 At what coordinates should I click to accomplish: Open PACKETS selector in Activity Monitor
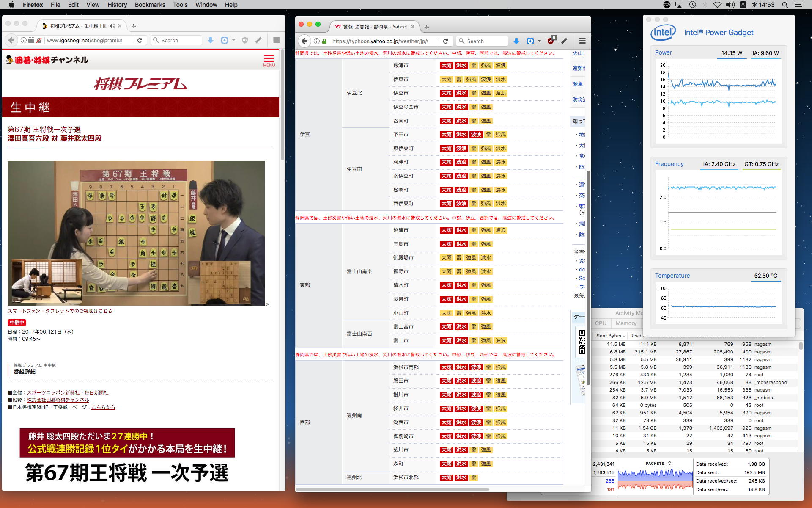click(658, 463)
